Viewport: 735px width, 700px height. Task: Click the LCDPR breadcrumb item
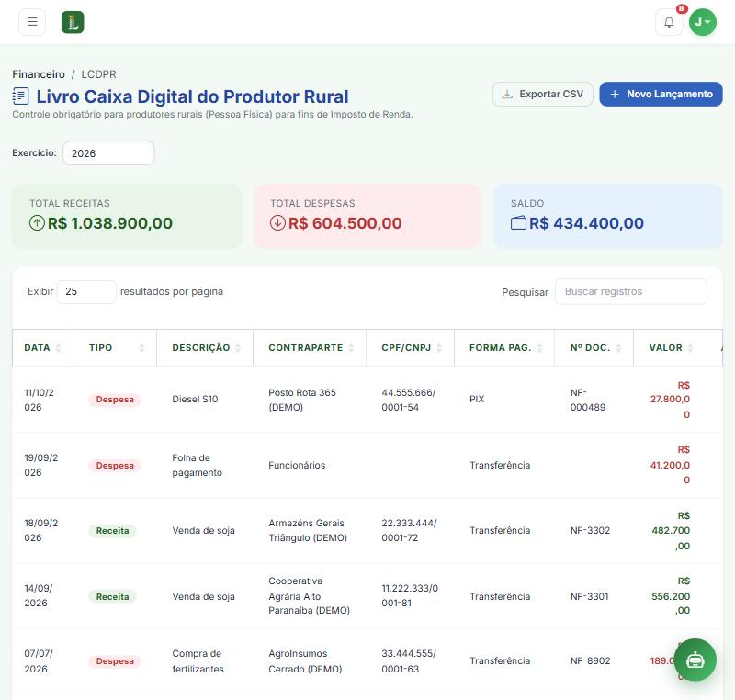99,74
